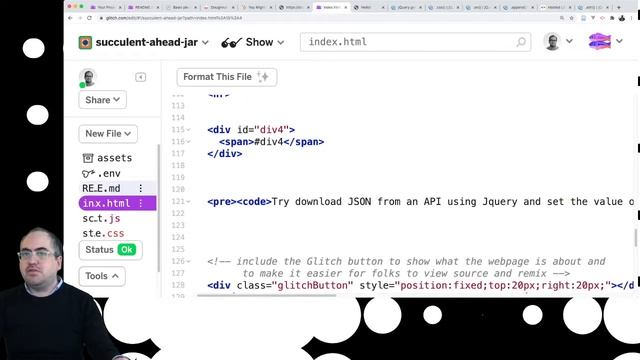Screen dimensions: 640x360
Task: Collapse the sidebar with the arrow icon
Action: (140, 77)
